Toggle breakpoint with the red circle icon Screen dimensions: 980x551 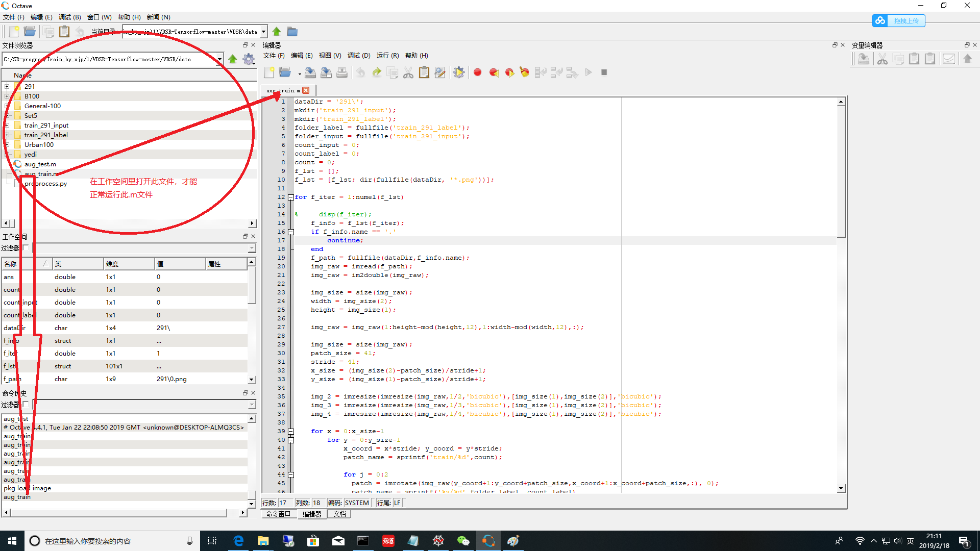[x=478, y=72]
